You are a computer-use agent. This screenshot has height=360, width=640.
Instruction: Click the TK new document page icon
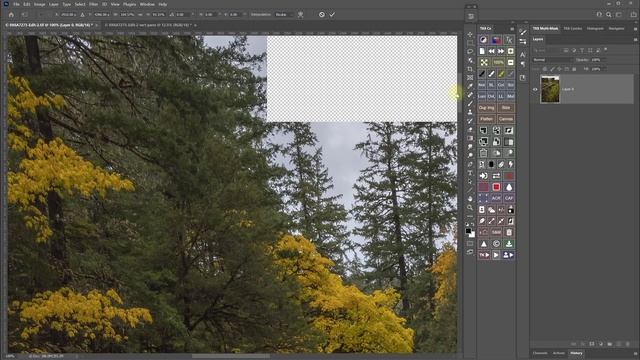(482, 51)
